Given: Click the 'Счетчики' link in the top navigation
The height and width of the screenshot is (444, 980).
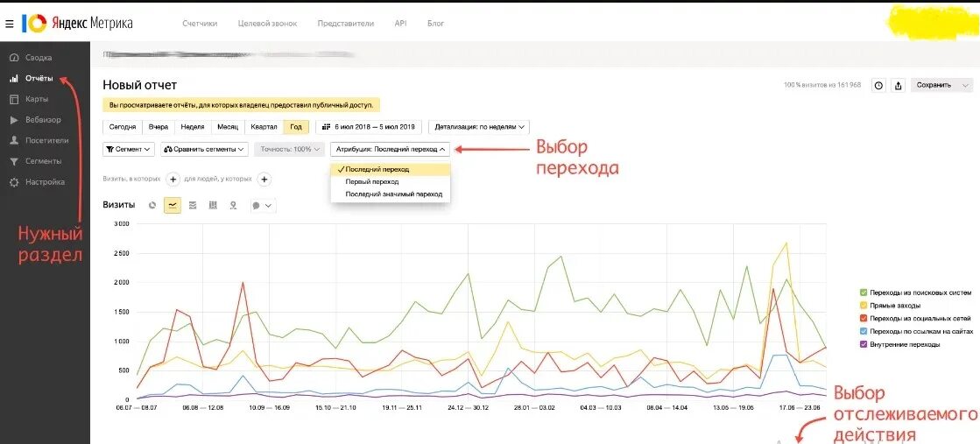Looking at the screenshot, I should click(x=200, y=24).
